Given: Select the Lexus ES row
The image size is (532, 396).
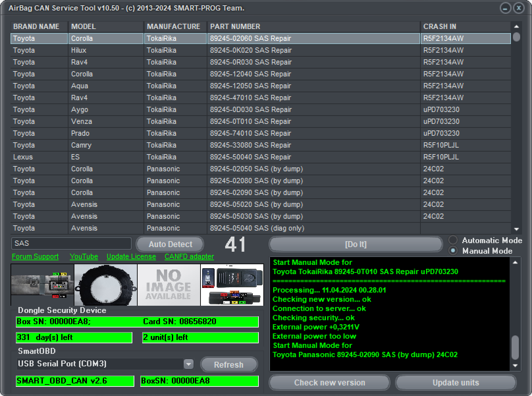Looking at the screenshot, I should (x=261, y=157).
